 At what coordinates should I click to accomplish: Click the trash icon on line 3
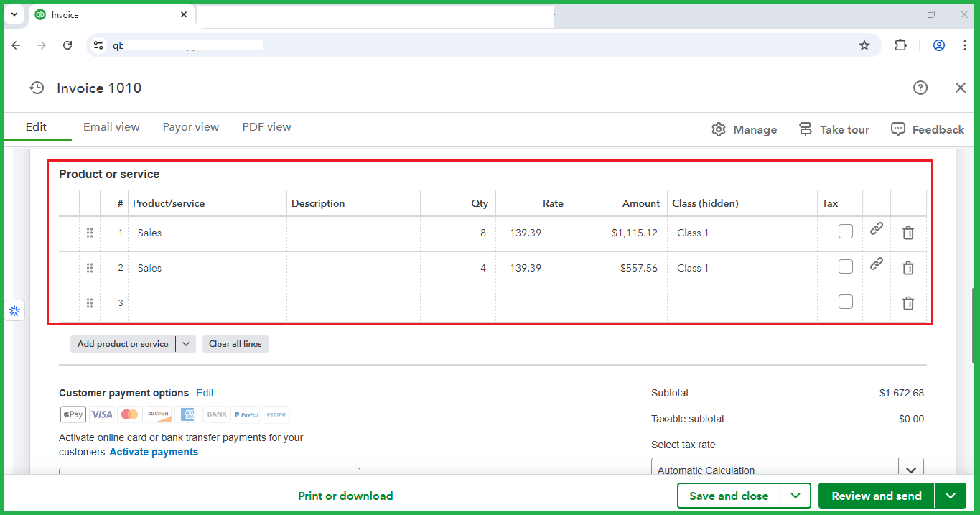click(x=907, y=303)
